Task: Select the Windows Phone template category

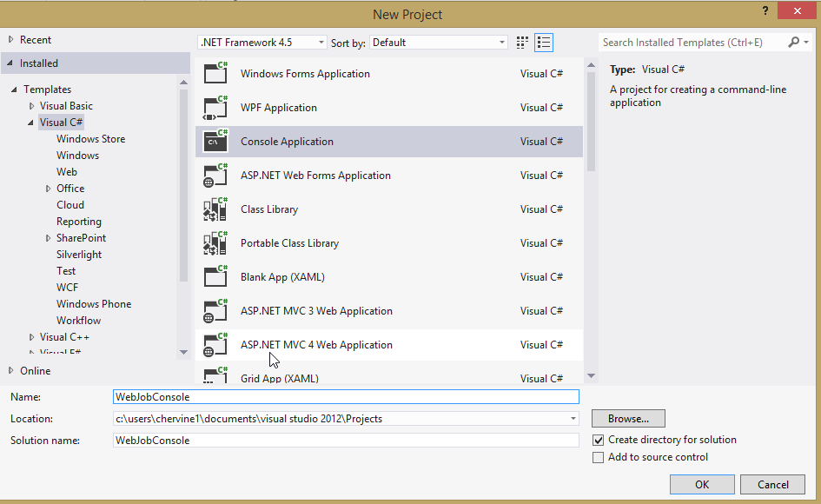Action: [94, 304]
